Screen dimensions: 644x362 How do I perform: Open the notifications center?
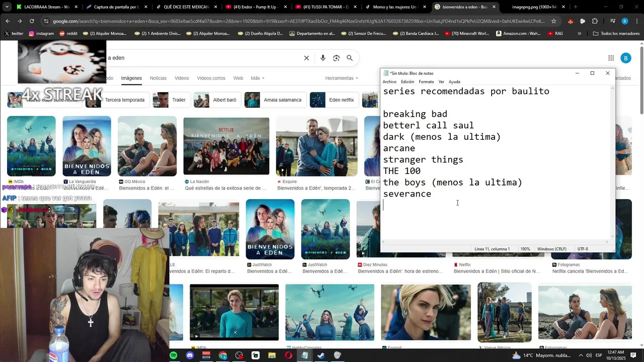[633, 355]
